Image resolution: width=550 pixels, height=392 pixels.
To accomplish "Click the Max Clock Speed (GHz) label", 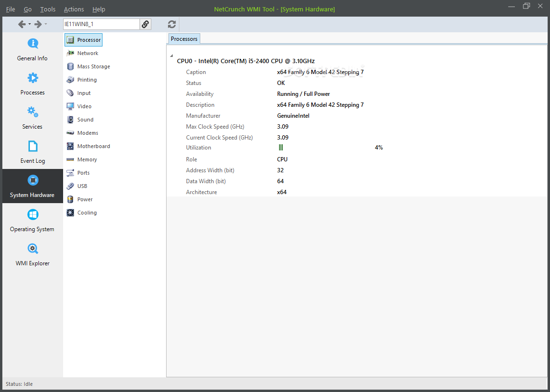I will tap(215, 127).
